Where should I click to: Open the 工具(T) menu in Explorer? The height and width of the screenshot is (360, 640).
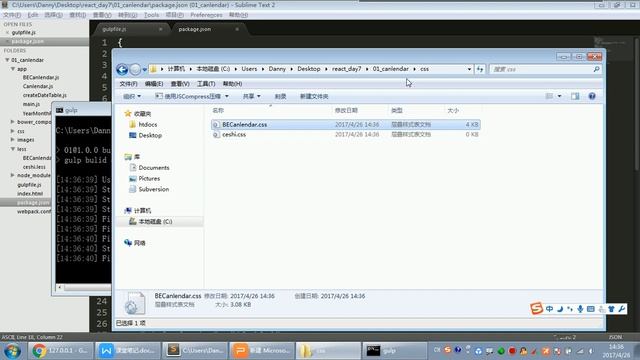click(x=206, y=84)
